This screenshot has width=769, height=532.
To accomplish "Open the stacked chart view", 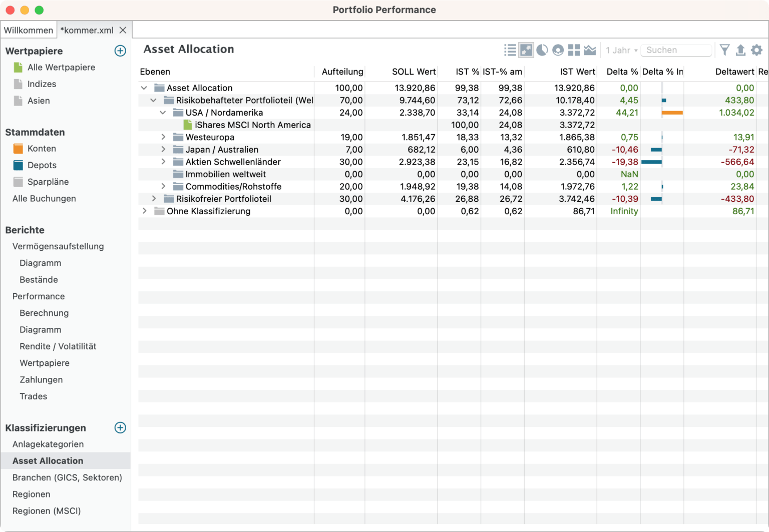I will [590, 50].
